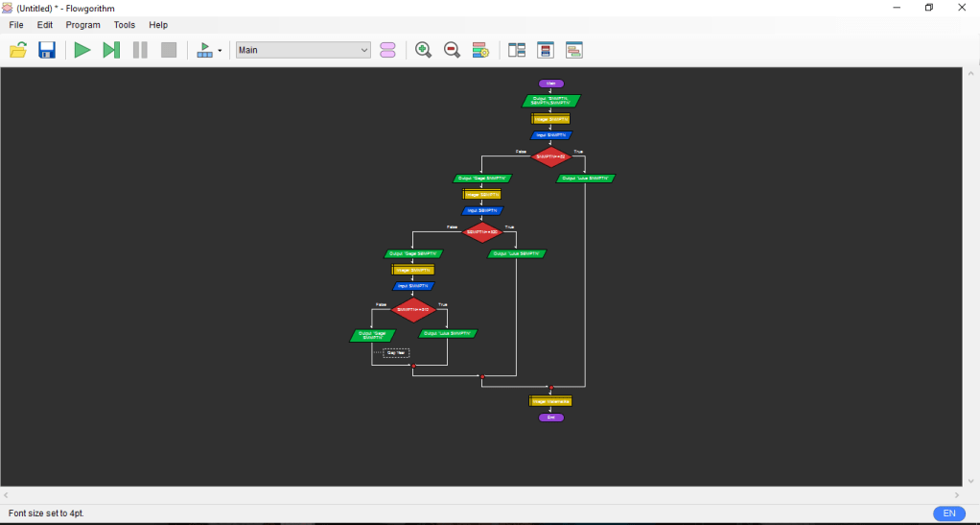Pause the program execution
The height and width of the screenshot is (525, 980).
click(x=140, y=50)
